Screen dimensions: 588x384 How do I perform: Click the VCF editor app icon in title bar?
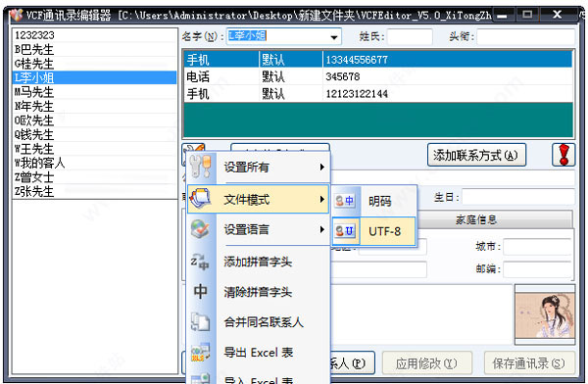(16, 15)
